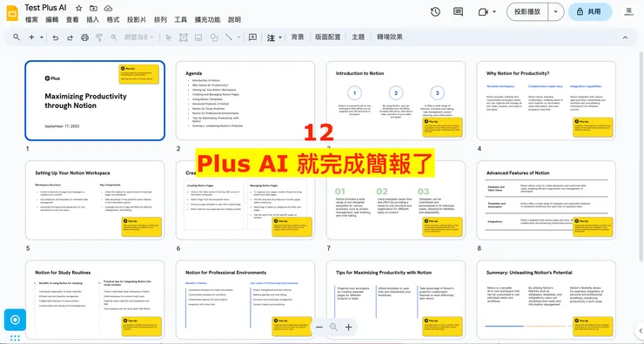
Task: Expand the 注 input tools dropdown arrow
Action: [280, 37]
